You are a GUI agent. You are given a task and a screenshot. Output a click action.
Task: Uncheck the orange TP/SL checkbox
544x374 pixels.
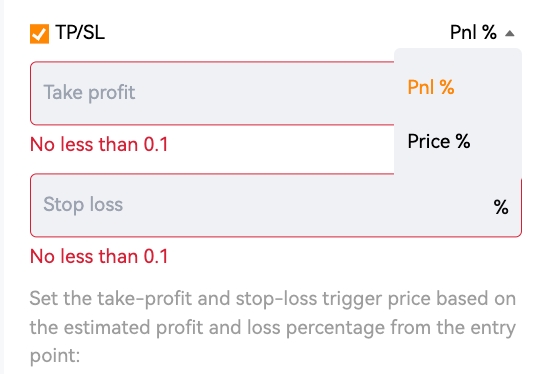[39, 34]
